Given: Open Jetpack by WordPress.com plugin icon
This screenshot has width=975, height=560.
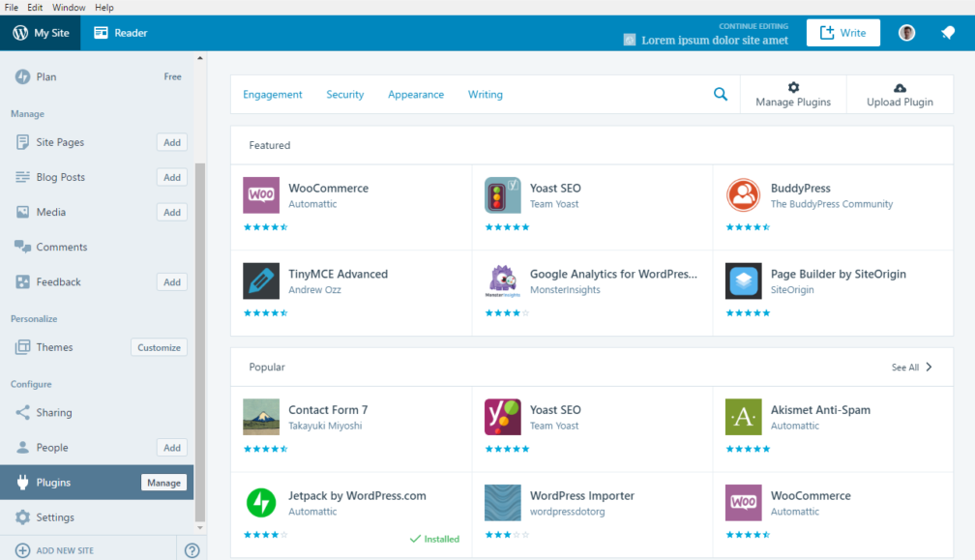Looking at the screenshot, I should [x=261, y=503].
